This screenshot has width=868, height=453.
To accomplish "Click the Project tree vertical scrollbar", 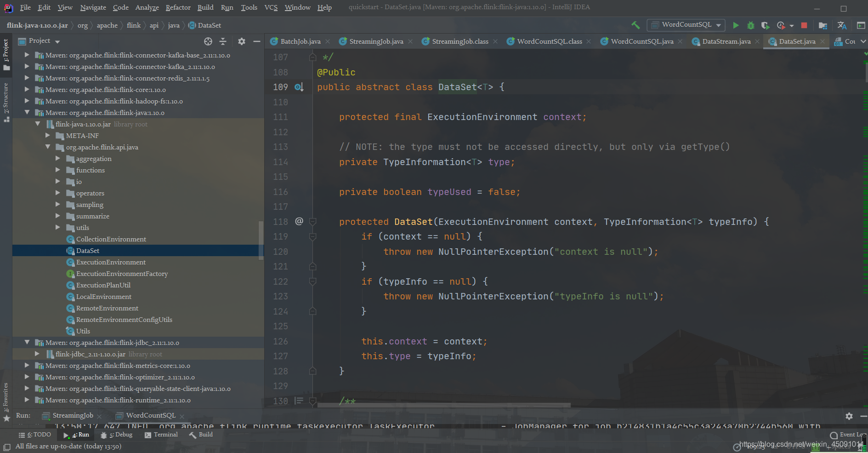I will coord(261,240).
